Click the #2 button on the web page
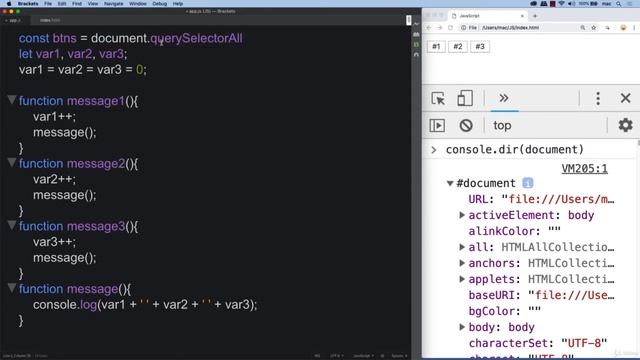The height and width of the screenshot is (360, 640). pyautogui.click(x=458, y=47)
